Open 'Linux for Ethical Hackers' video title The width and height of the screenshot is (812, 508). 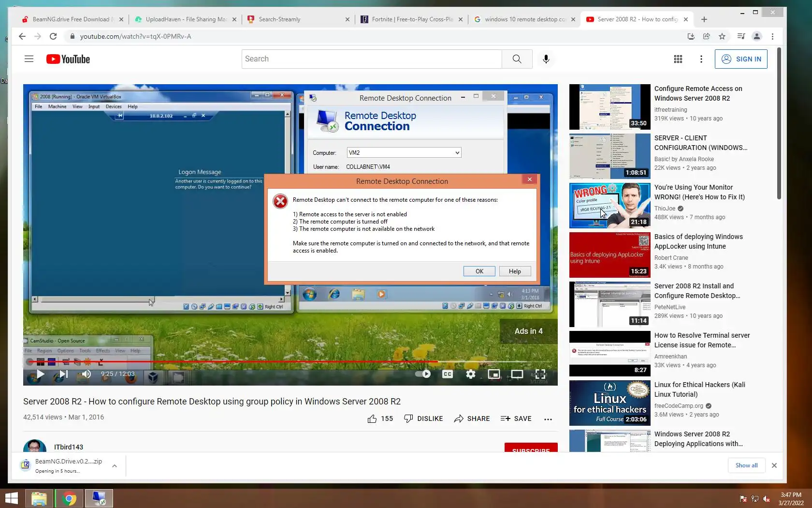(699, 389)
